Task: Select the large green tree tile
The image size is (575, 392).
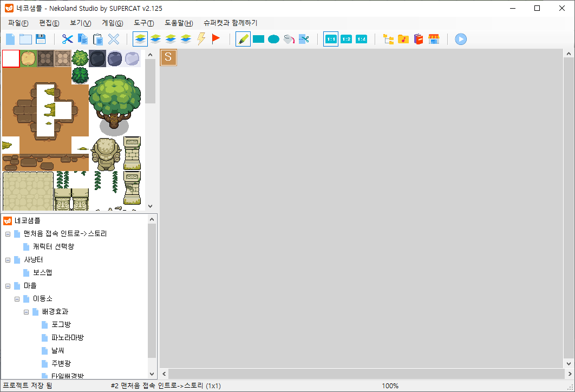Action: click(x=115, y=104)
